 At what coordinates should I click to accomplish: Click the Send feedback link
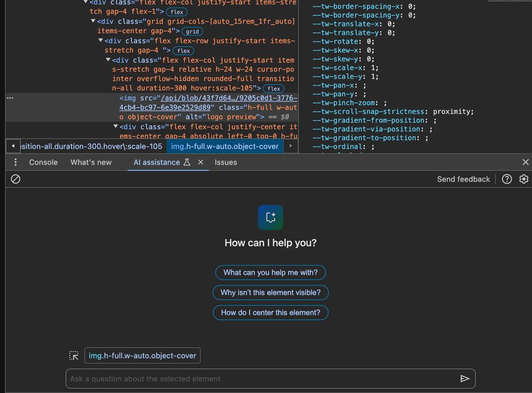pyautogui.click(x=463, y=179)
